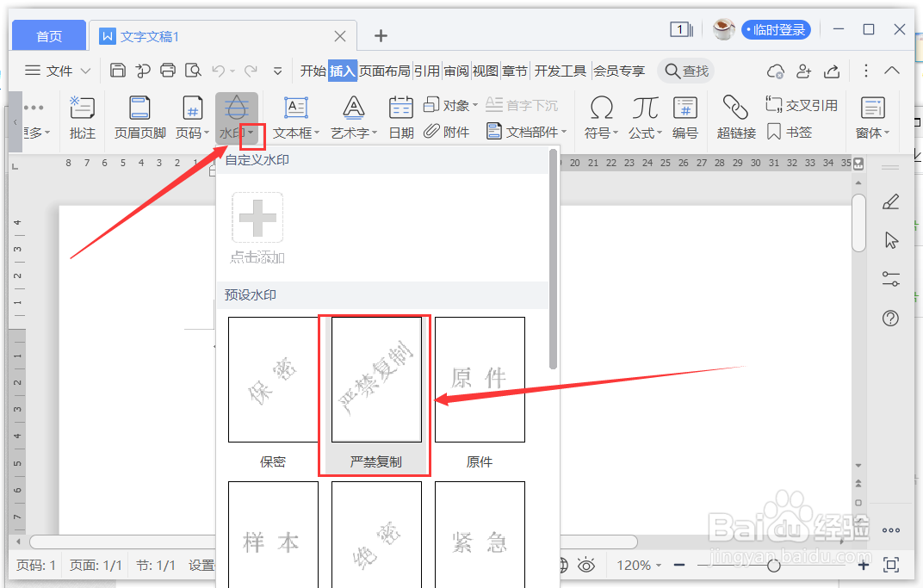The height and width of the screenshot is (588, 923).
Task: Add a comment with the 批注 icon
Action: click(82, 116)
